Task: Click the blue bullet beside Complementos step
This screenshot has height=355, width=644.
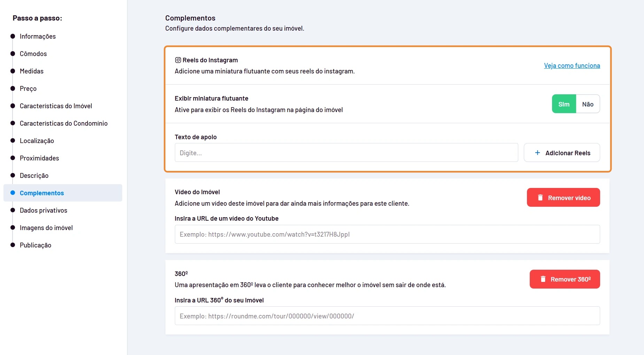Action: (13, 193)
